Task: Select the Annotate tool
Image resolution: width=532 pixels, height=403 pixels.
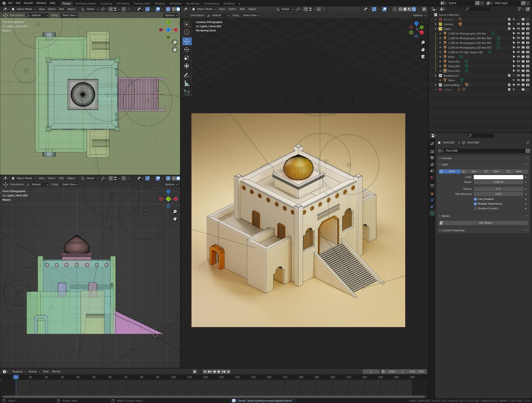Action: [x=187, y=75]
